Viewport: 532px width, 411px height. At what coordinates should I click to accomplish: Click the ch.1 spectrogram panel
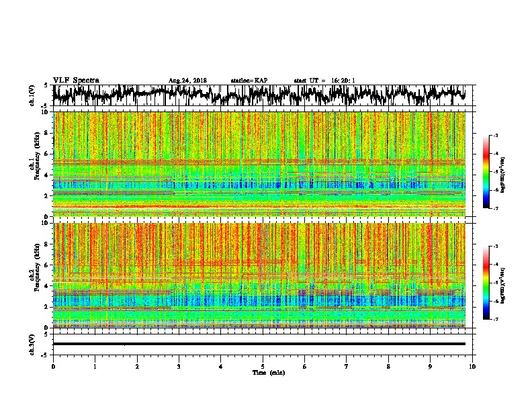pos(259,164)
